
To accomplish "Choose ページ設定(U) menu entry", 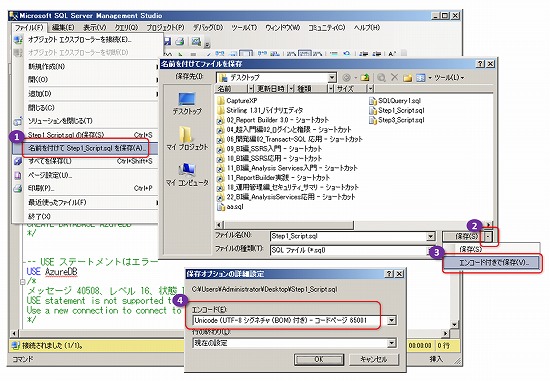I will [x=85, y=175].
